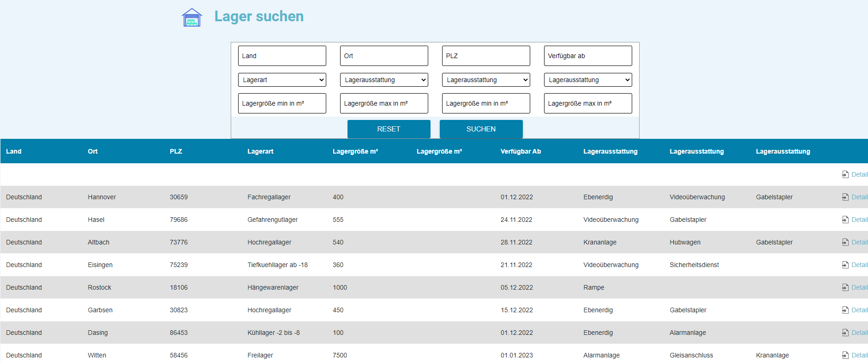Click the detail icon for Rostock row
Screen dimensions: 868x363
coord(845,287)
